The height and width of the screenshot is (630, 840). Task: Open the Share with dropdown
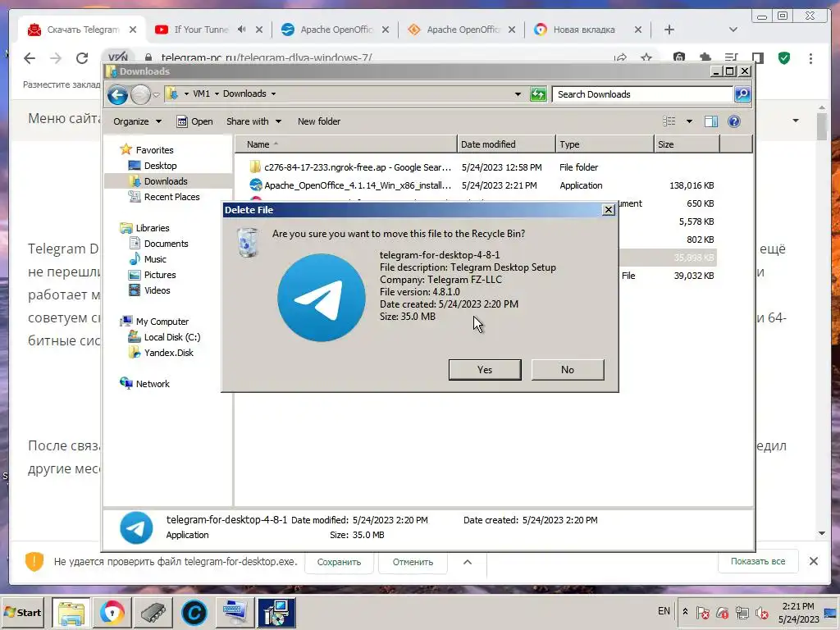tap(253, 121)
